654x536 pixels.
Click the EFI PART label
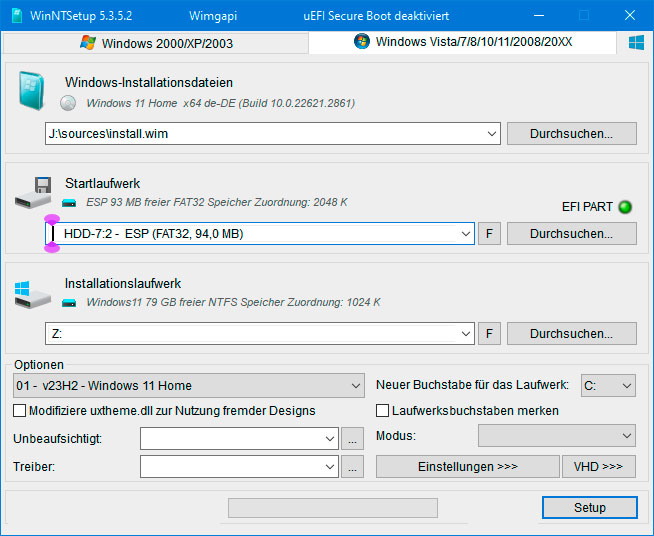pos(587,207)
